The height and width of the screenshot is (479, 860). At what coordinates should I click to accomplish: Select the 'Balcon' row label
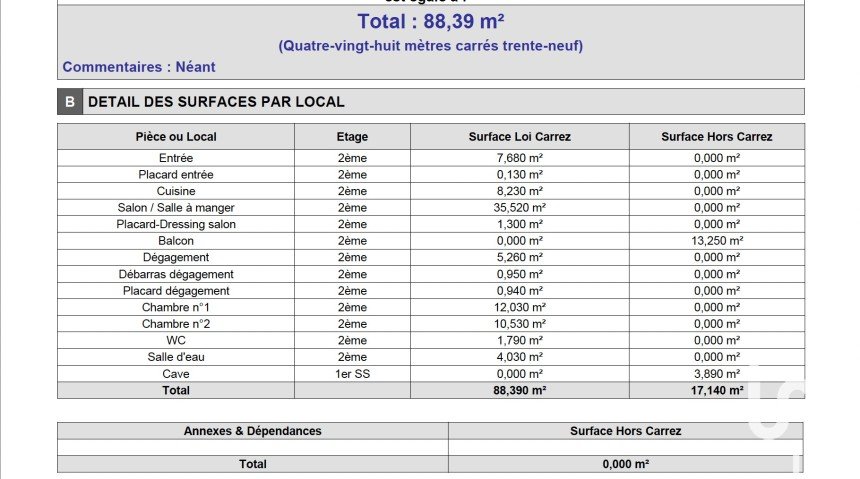point(176,241)
